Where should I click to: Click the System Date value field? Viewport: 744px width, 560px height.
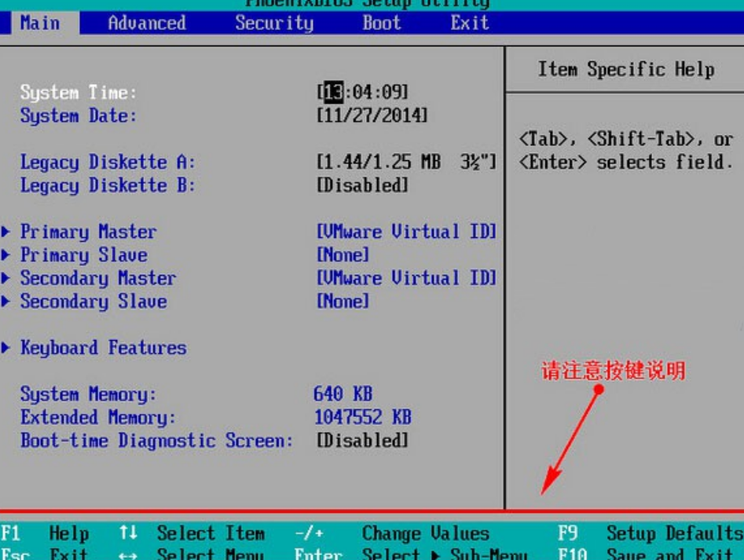pos(372,116)
